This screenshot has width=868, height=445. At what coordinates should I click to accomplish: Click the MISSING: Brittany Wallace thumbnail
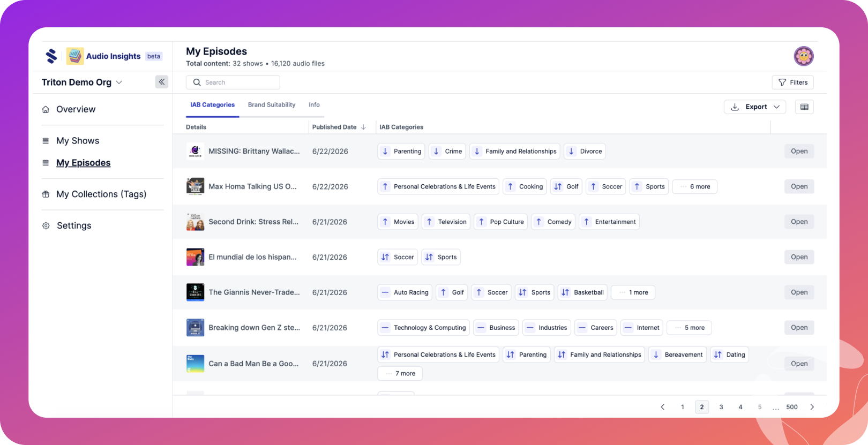click(195, 151)
